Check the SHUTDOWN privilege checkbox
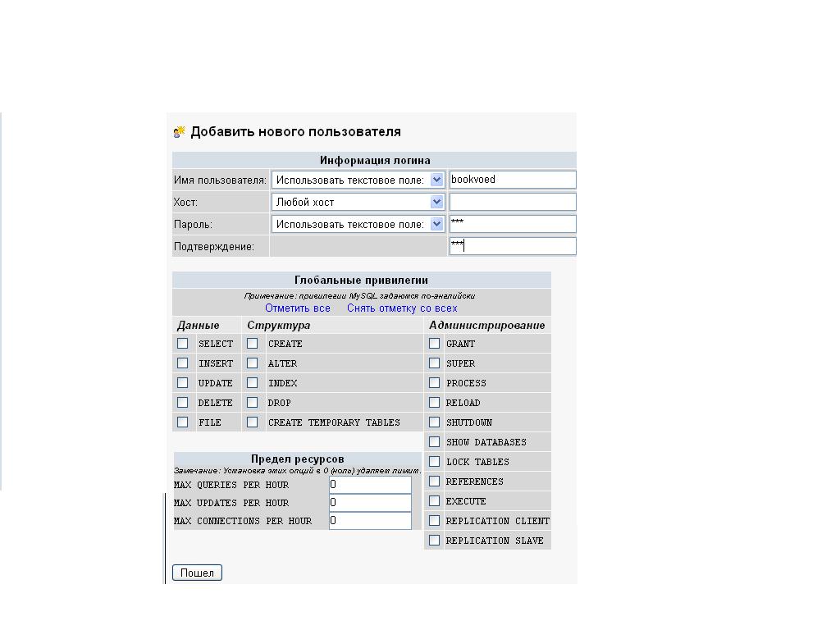The width and height of the screenshot is (840, 630). (x=435, y=422)
